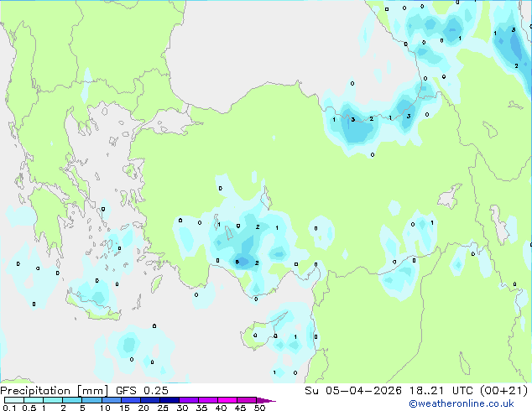This screenshot has width=532, height=411.
Task: Select the 30–35 mm purple legend swatch
Action: click(188, 400)
